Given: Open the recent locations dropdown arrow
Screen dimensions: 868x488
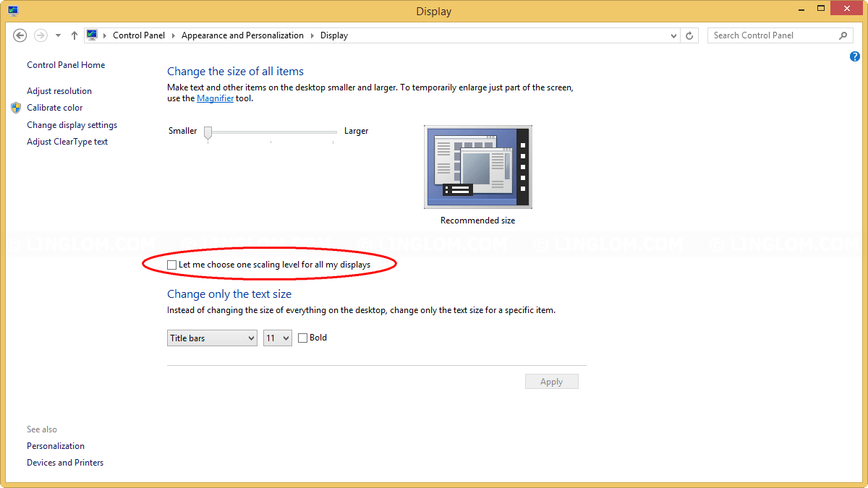Looking at the screenshot, I should [59, 35].
